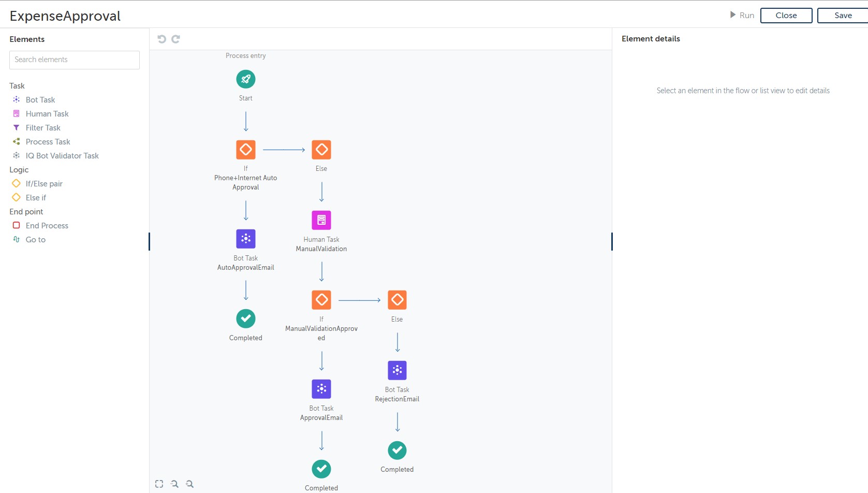The height and width of the screenshot is (493, 868).
Task: Click the Process Task label
Action: coord(48,141)
